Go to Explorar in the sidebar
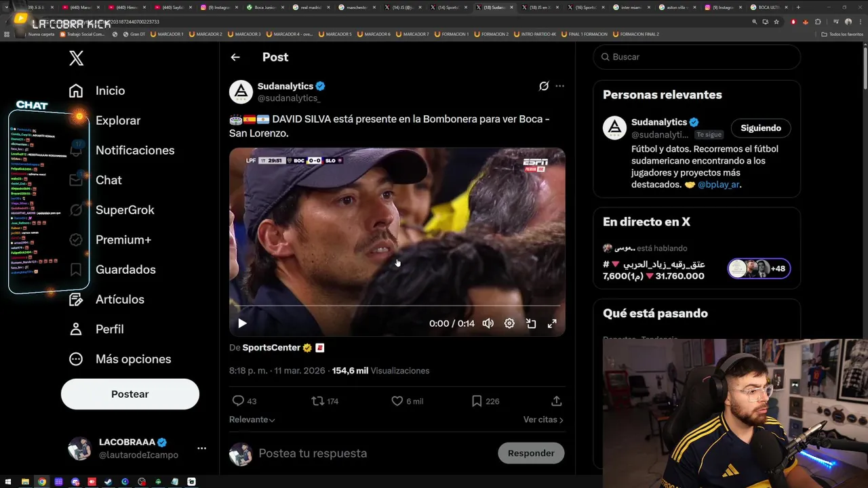Image resolution: width=868 pixels, height=488 pixels. (x=117, y=121)
